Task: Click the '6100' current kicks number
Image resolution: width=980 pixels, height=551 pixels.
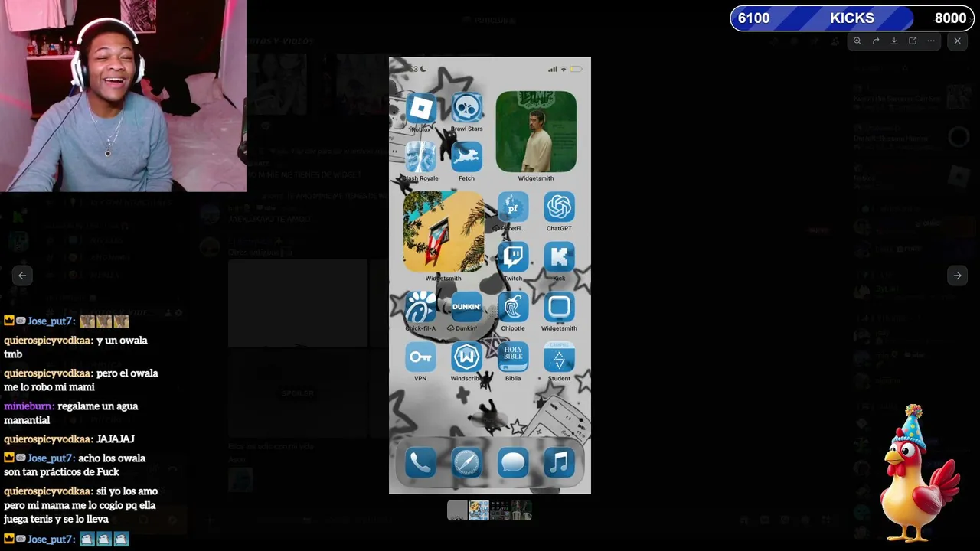Action: (753, 18)
